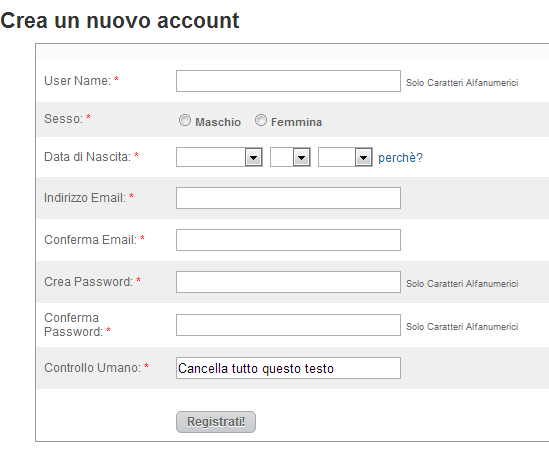The width and height of the screenshot is (549, 450).
Task: Click the User Name text field
Action: tap(288, 81)
